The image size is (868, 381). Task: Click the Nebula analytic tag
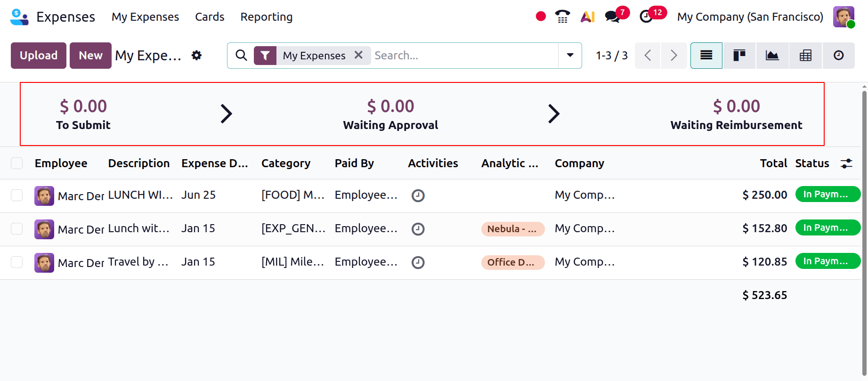pos(512,229)
